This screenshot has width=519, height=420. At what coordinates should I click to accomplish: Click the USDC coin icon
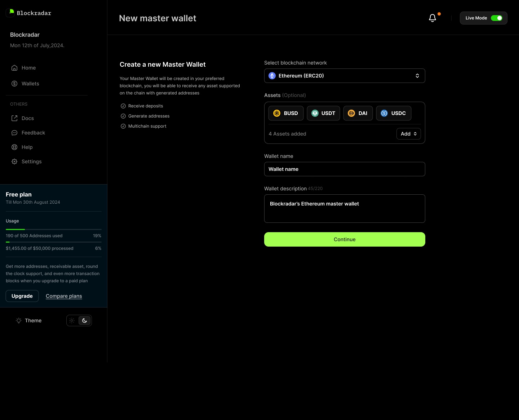[x=384, y=113]
